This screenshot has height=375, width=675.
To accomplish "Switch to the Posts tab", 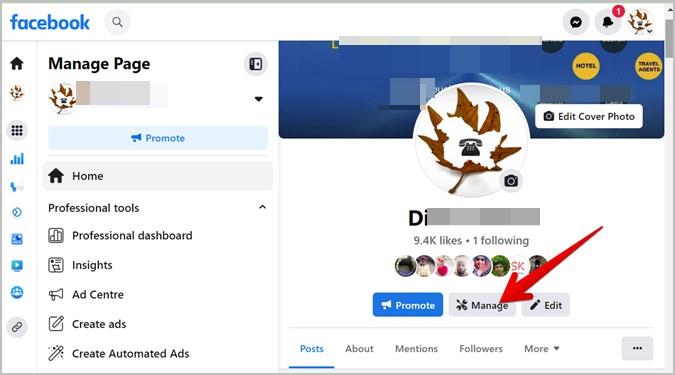I will pyautogui.click(x=312, y=349).
